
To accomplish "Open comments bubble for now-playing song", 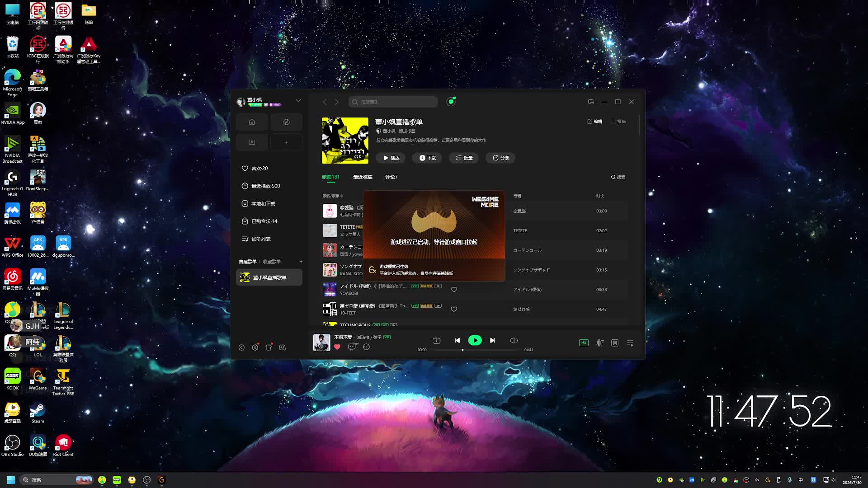I will pos(352,347).
